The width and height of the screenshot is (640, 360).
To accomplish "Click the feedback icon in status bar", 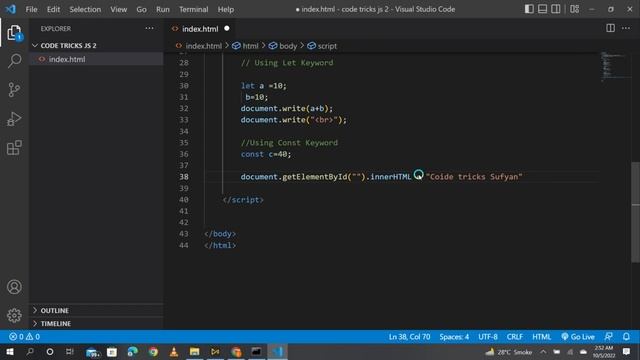I will [x=608, y=337].
